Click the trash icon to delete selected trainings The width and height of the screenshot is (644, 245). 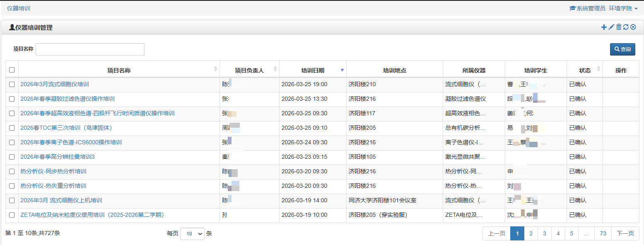point(619,27)
